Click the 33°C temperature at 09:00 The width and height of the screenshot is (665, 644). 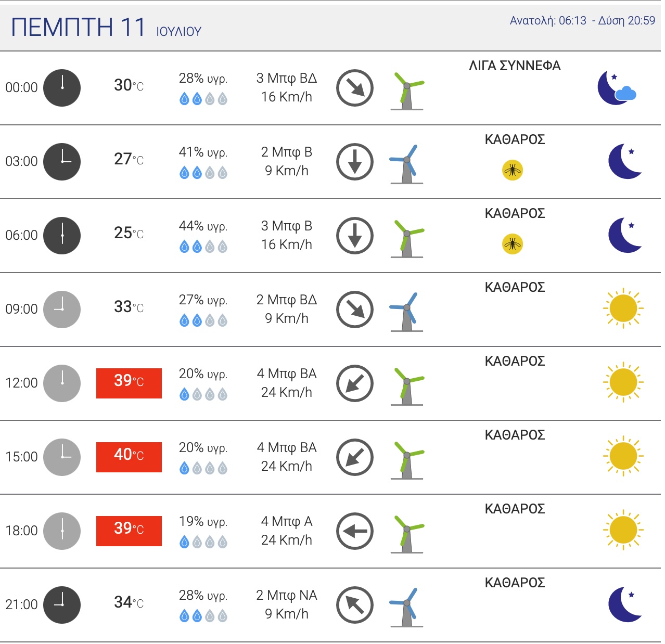point(129,307)
